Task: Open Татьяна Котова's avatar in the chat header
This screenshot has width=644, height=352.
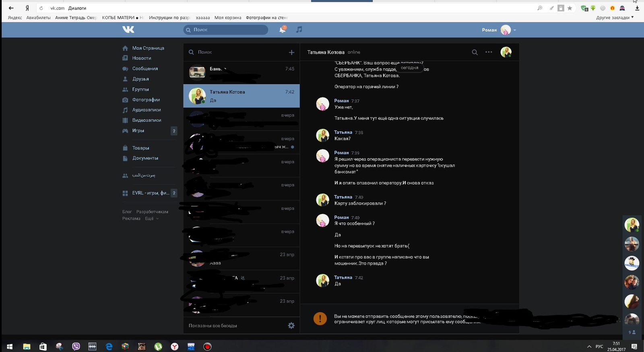Action: click(506, 52)
